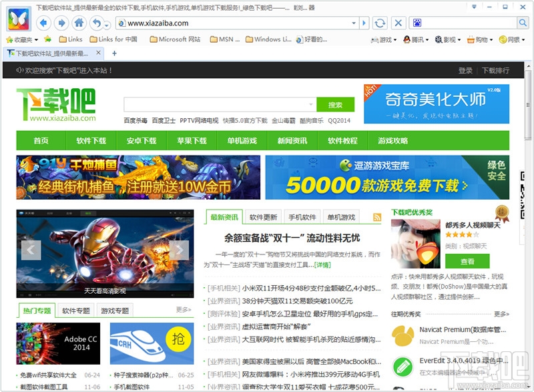Open the 新闻资讯 navigation item

coord(292,141)
